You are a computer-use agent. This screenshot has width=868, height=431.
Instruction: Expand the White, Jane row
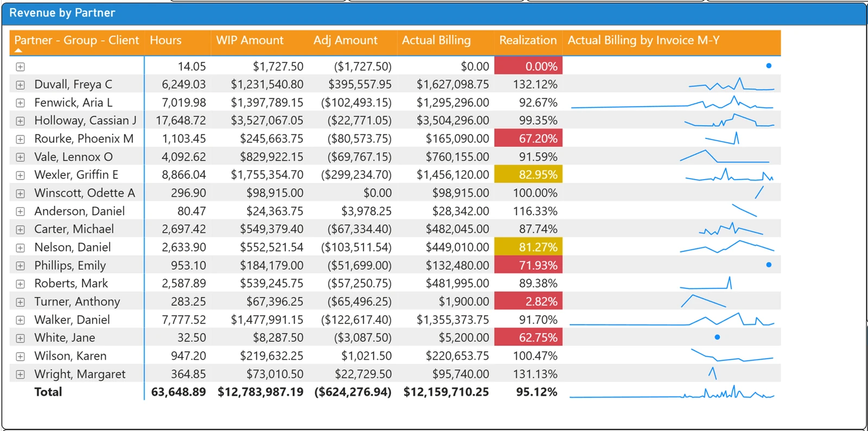click(x=20, y=338)
